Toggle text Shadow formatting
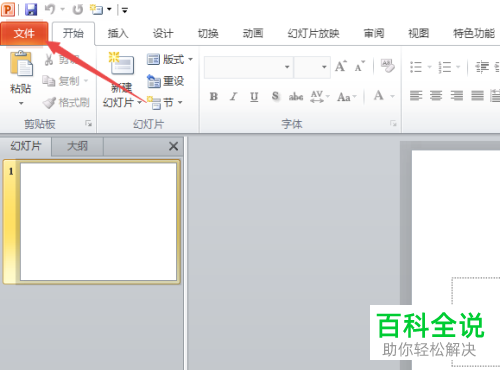This screenshot has width=500, height=370. coord(275,96)
